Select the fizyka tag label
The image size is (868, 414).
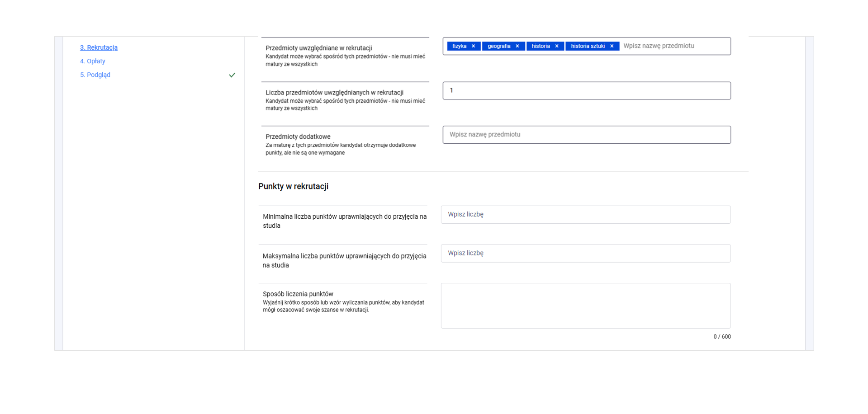click(x=459, y=46)
